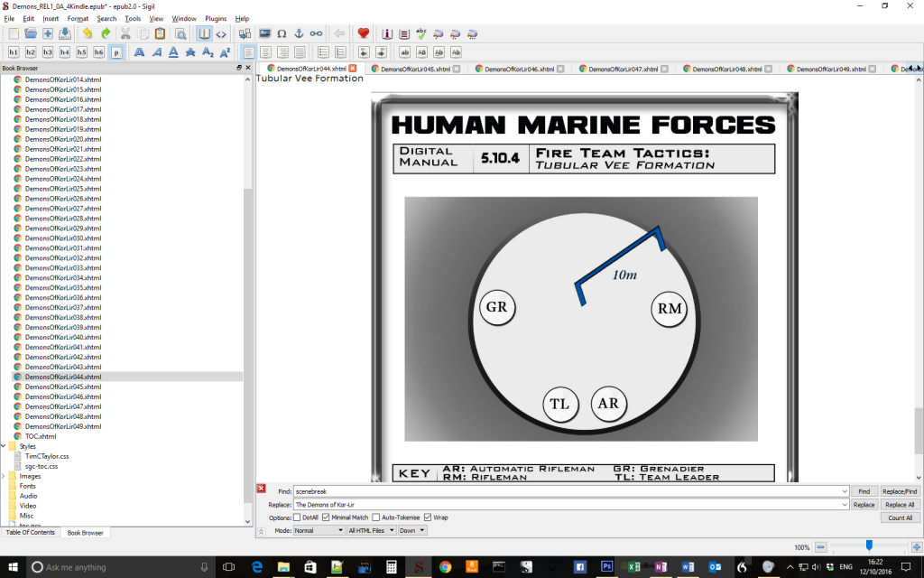The height and width of the screenshot is (578, 924).
Task: Enable the DotAll search option
Action: (x=296, y=517)
